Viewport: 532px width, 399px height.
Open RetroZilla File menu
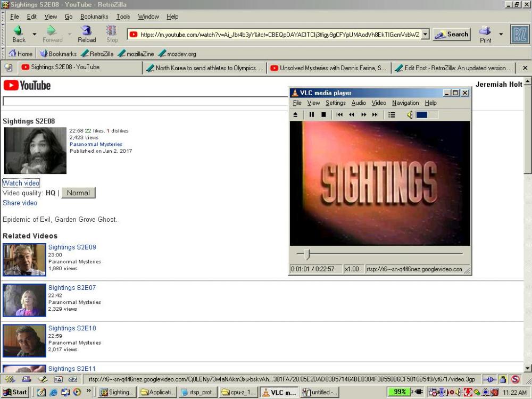coord(14,16)
